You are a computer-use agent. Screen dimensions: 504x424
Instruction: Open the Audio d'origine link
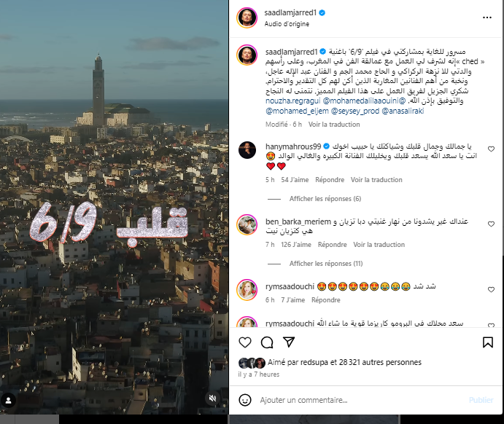pos(287,24)
